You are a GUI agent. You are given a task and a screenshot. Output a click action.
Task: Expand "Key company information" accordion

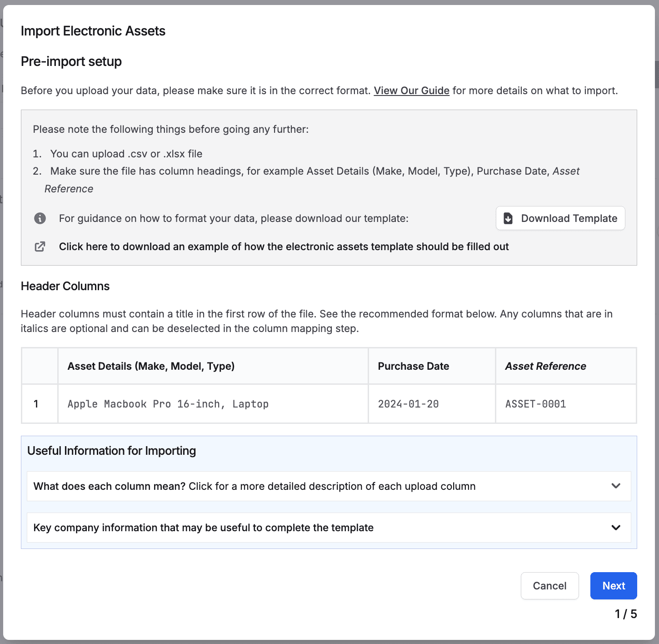(204, 528)
